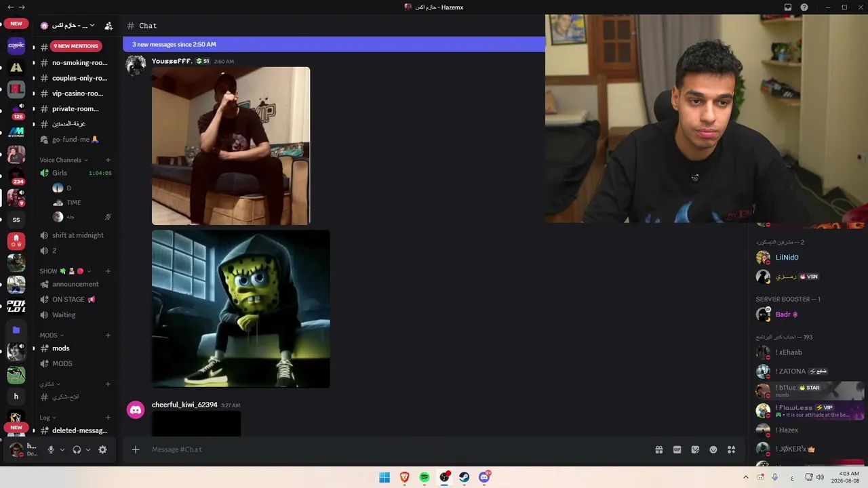Collapse the SHOW category

65,271
